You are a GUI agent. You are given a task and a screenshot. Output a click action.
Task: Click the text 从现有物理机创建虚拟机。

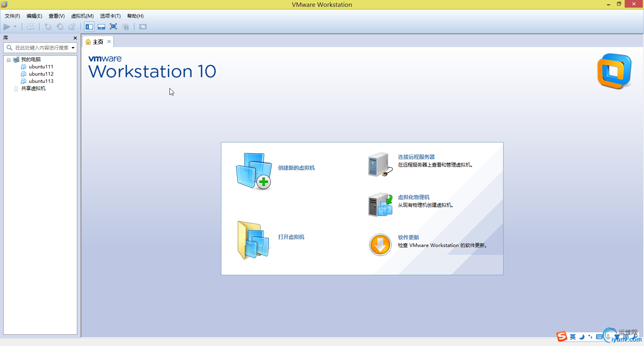pyautogui.click(x=426, y=205)
